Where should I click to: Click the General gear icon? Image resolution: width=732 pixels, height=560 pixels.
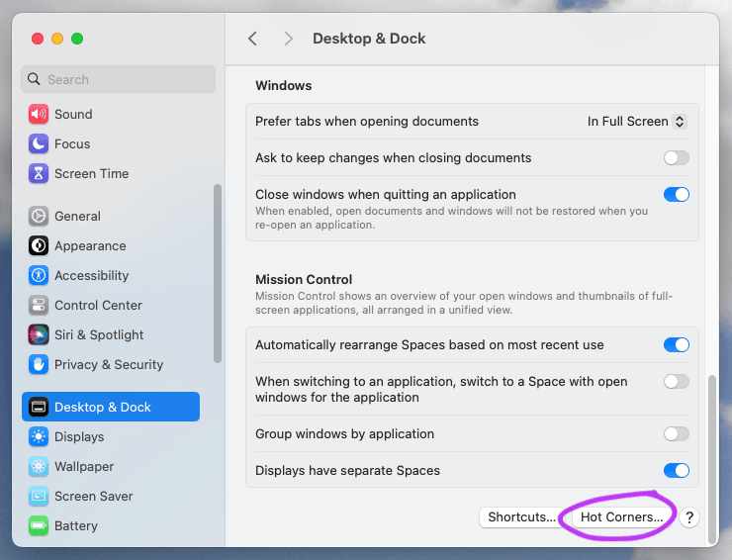pyautogui.click(x=39, y=217)
